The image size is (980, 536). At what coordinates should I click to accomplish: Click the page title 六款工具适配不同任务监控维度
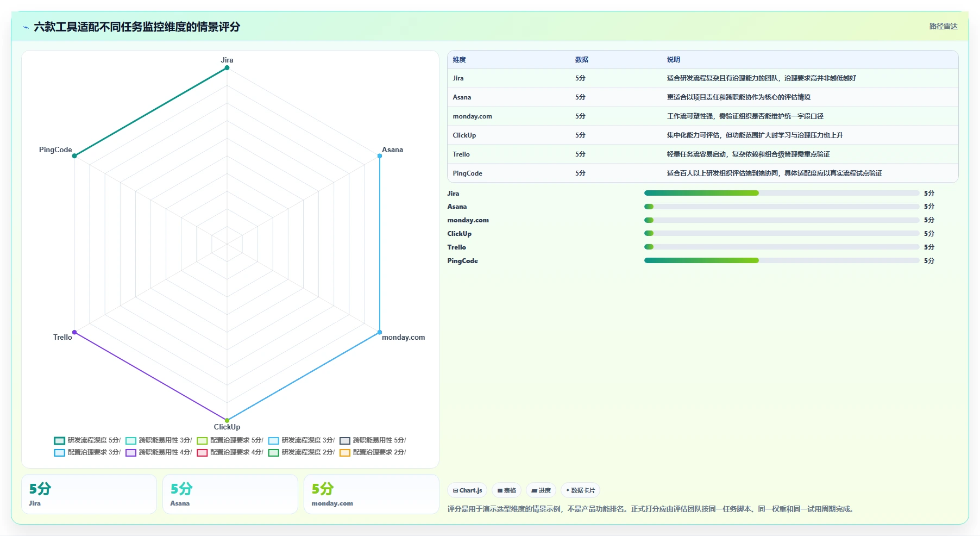137,27
